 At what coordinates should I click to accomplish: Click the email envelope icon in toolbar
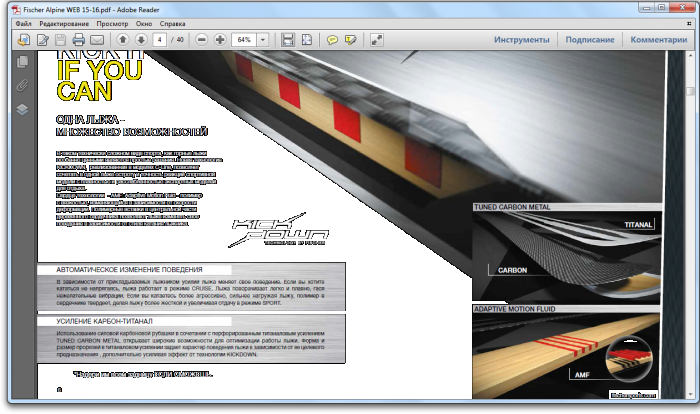click(x=97, y=40)
